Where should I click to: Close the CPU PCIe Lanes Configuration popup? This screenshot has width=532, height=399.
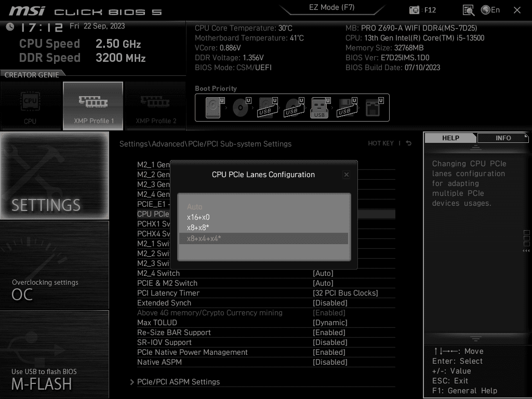346,175
